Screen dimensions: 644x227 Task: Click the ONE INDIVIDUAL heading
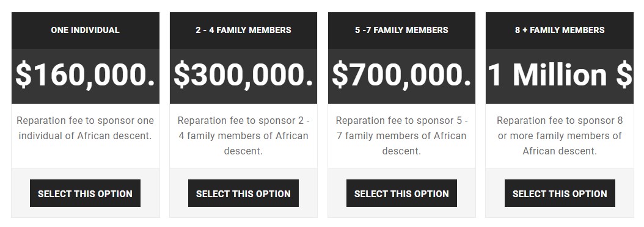coord(85,30)
